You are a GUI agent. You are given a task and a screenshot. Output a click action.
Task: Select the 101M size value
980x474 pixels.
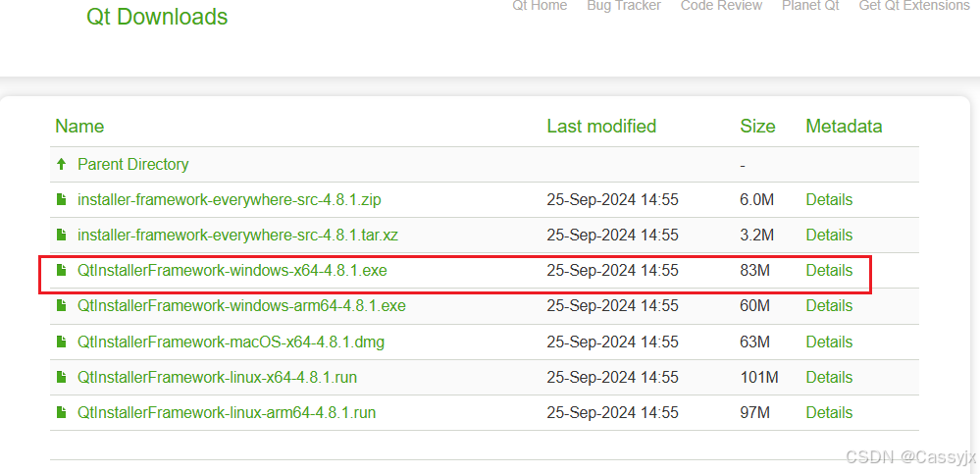(758, 377)
